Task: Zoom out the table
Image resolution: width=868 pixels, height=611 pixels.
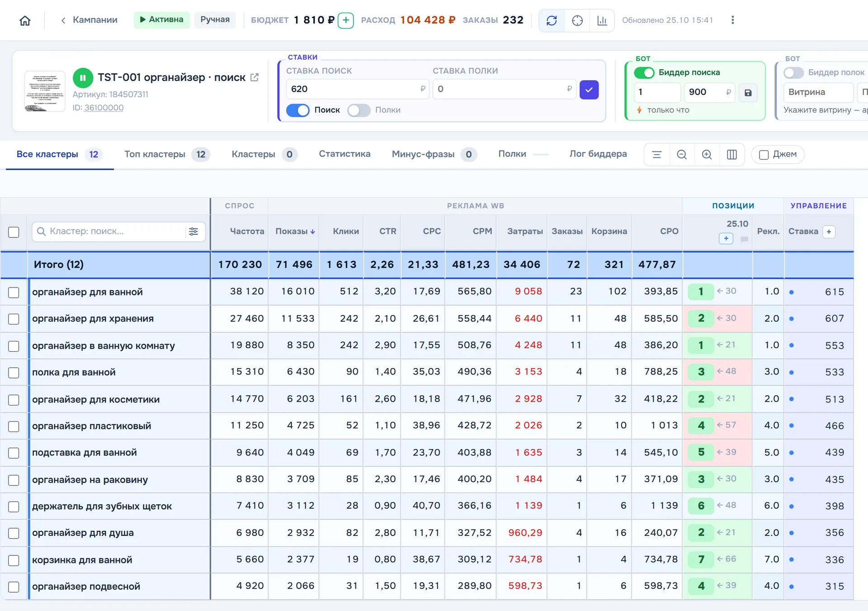Action: [682, 155]
